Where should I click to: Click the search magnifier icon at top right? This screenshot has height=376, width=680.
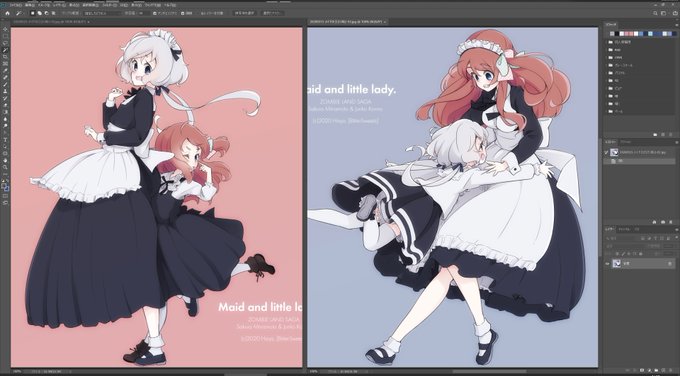tap(655, 13)
